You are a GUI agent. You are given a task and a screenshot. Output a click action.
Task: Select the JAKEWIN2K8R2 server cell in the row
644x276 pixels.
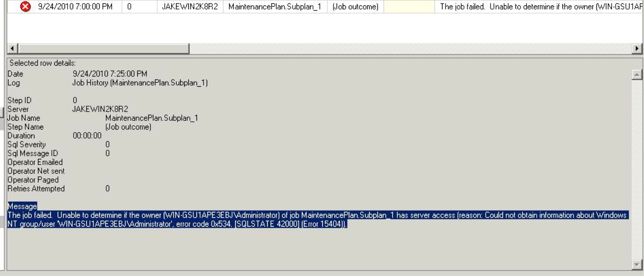pos(190,7)
